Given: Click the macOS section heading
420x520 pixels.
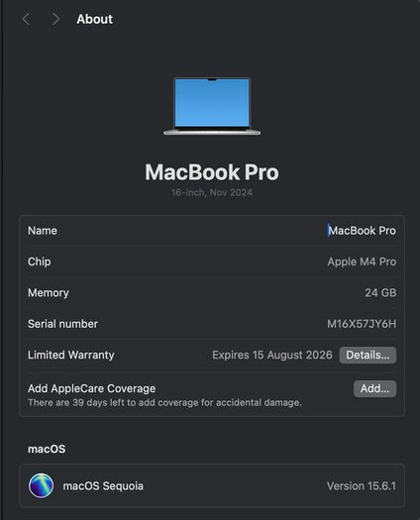Looking at the screenshot, I should (47, 449).
